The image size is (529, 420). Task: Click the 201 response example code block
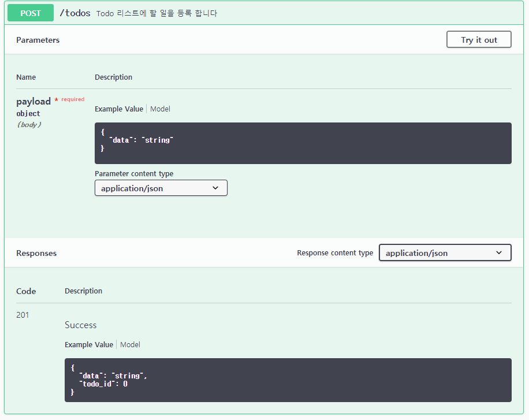pos(288,380)
